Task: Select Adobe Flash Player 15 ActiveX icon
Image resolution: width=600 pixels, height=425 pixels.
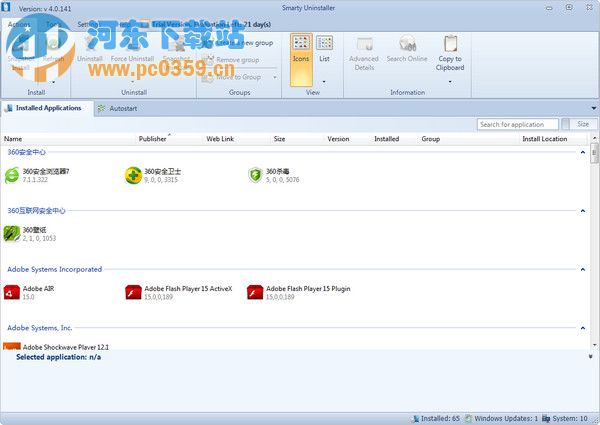Action: tap(133, 292)
